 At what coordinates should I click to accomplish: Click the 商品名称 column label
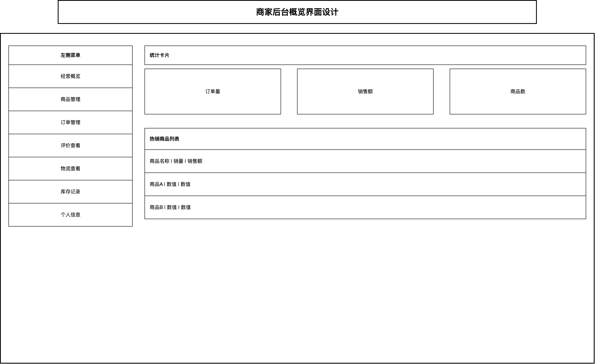[159, 161]
